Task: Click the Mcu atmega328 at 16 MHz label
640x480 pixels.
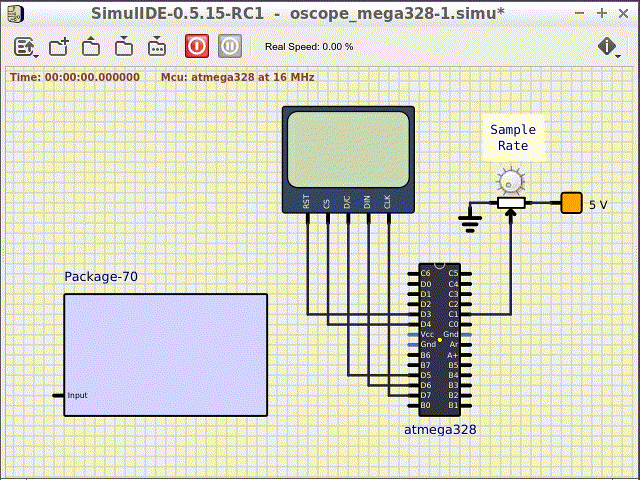Action: (x=238, y=77)
